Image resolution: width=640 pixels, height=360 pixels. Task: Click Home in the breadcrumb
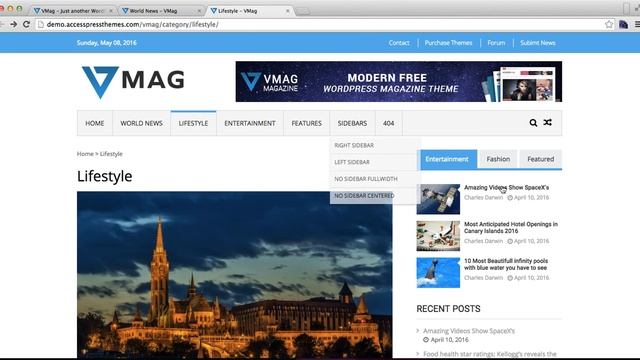[85, 154]
